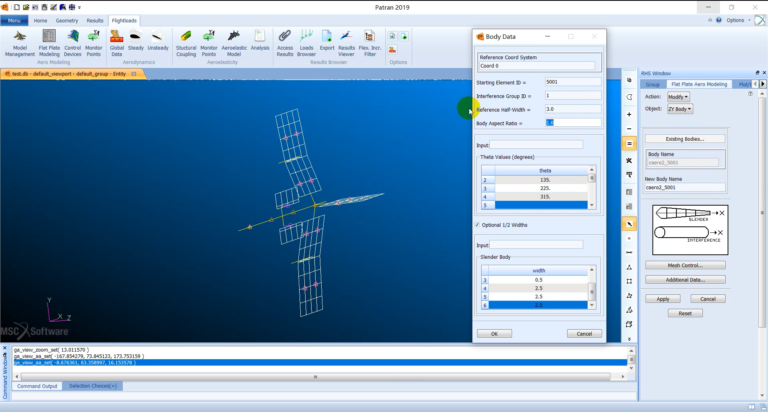Open Additional Data... dialog
The width and height of the screenshot is (768, 412).
685,280
